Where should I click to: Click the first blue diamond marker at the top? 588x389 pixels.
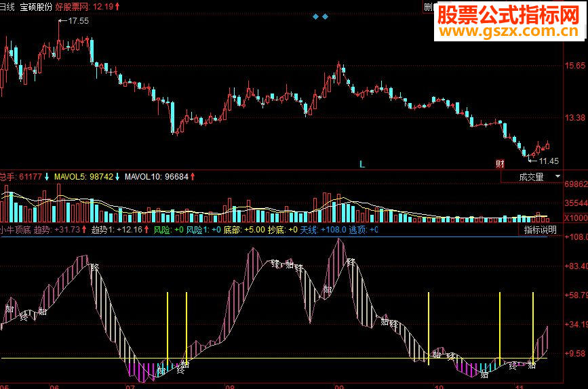[316, 16]
